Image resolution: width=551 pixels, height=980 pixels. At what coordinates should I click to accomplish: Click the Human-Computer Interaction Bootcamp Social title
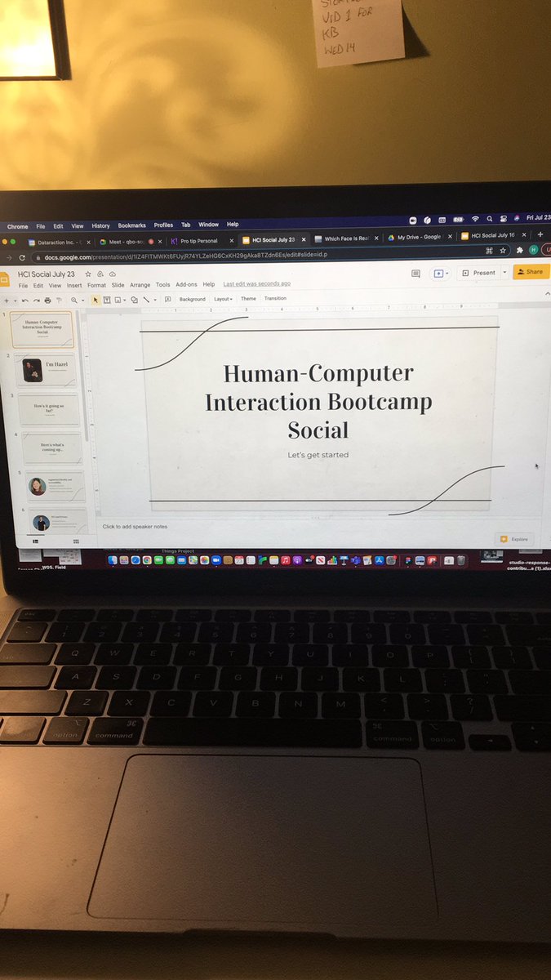(x=318, y=402)
